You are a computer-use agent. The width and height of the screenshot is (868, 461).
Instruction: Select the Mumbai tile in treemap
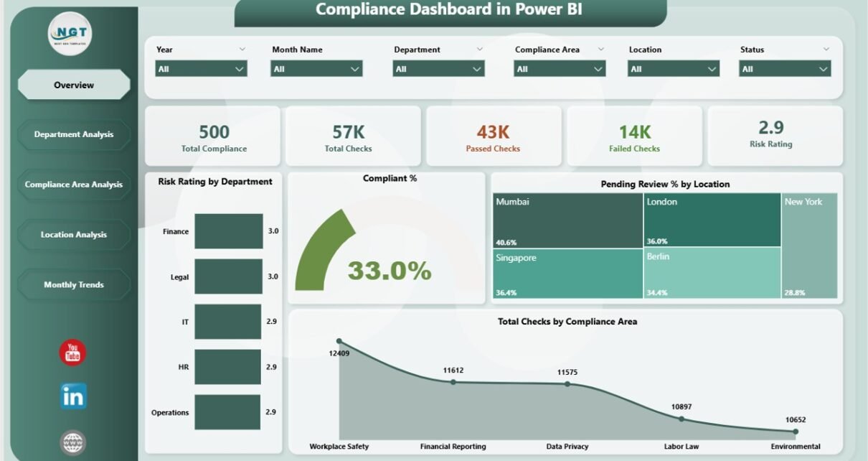coord(567,220)
